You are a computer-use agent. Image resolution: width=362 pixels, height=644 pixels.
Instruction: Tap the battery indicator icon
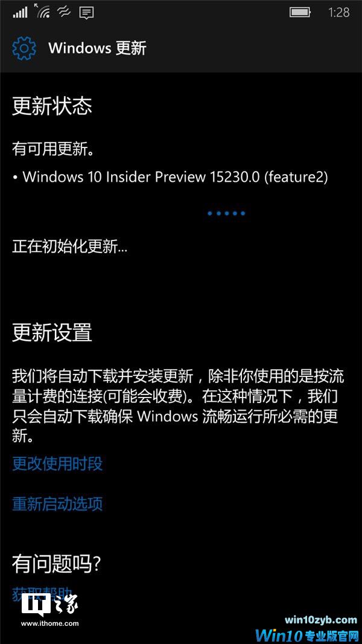pos(300,12)
